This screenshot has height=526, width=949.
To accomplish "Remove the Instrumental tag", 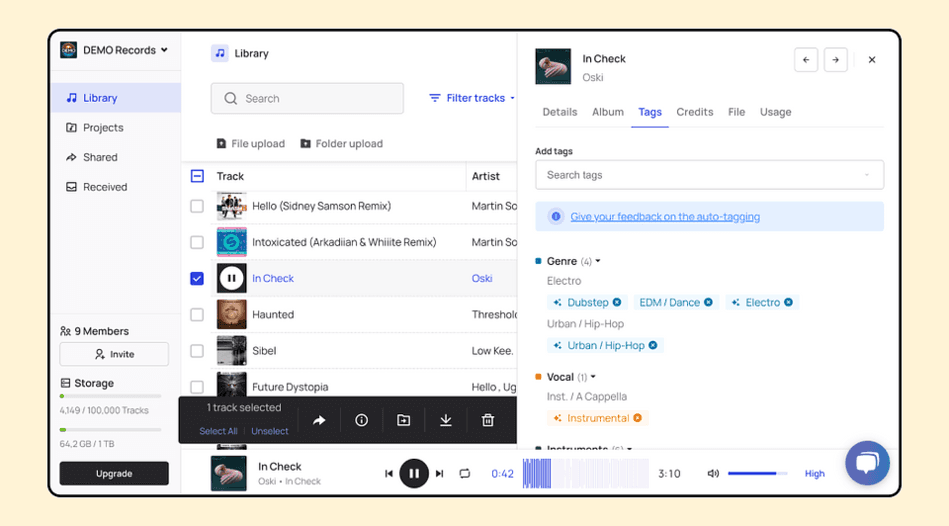I will (x=637, y=418).
